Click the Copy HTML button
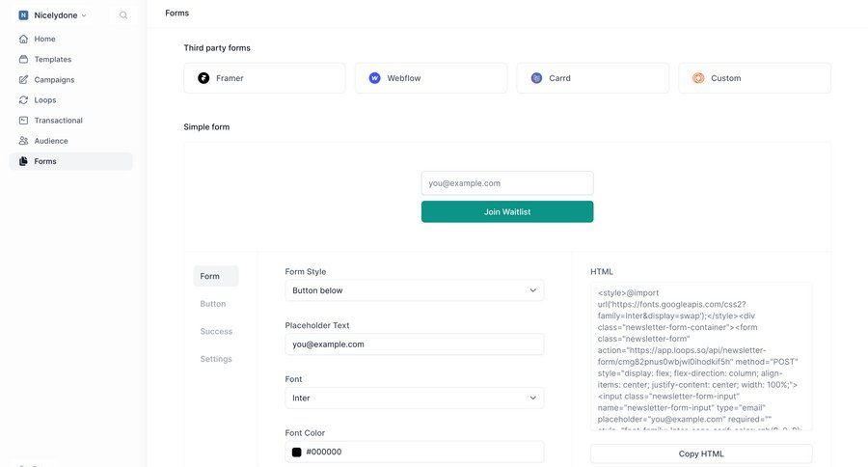Image resolution: width=868 pixels, height=467 pixels. [x=701, y=453]
